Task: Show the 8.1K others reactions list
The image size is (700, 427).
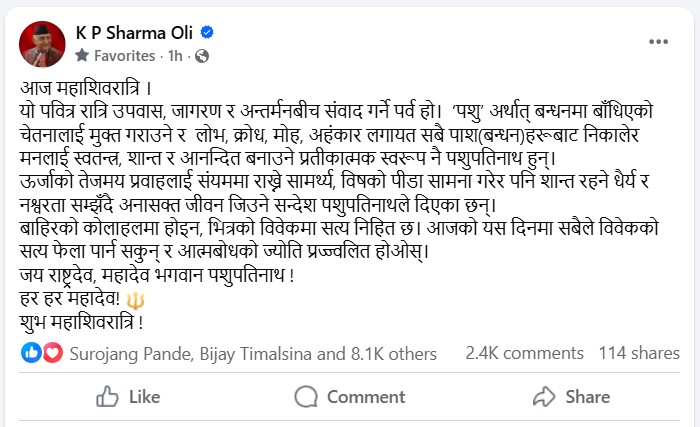Action: point(393,354)
